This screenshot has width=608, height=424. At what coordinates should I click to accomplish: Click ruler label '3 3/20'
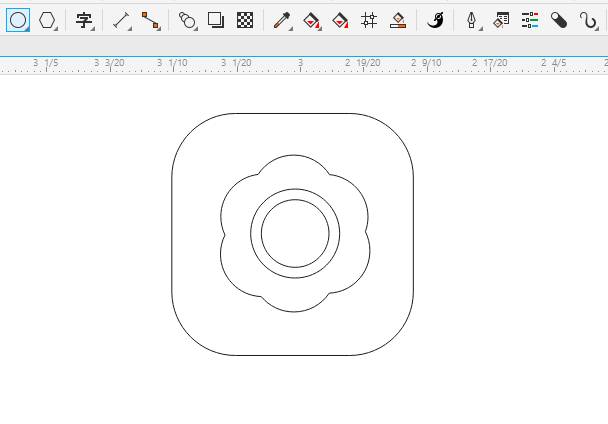coord(109,63)
